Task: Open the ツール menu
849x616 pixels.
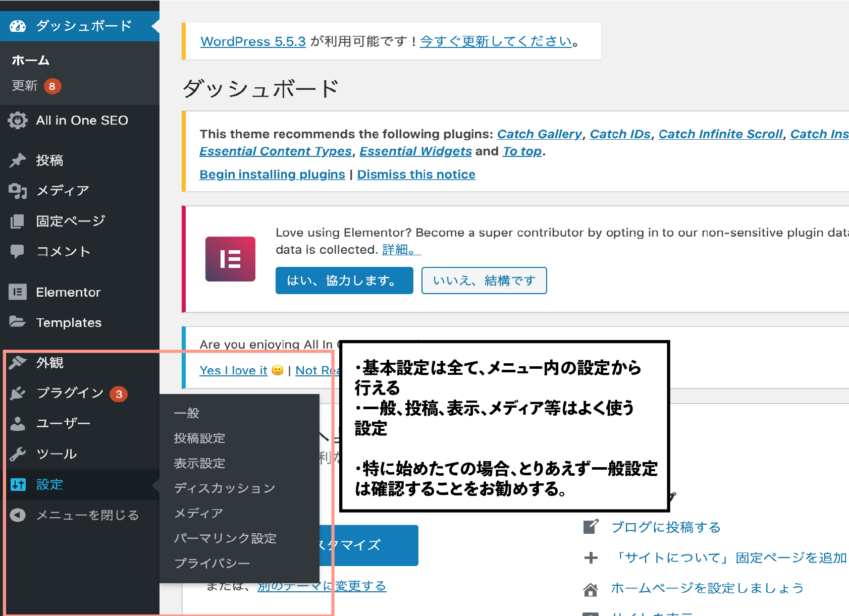Action: pos(80,454)
